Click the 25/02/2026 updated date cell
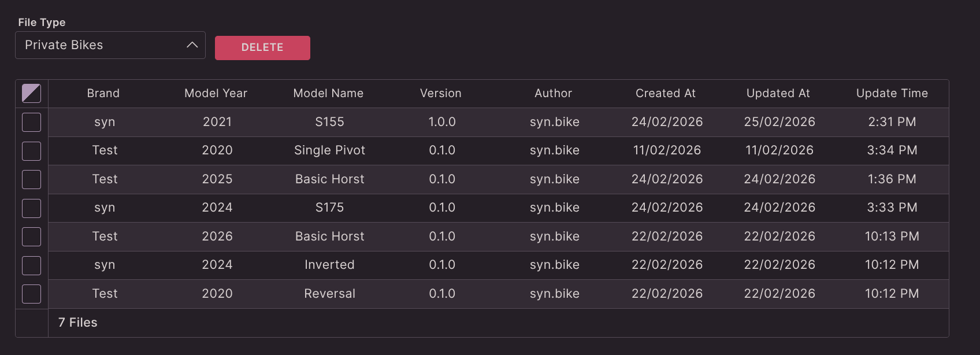The height and width of the screenshot is (355, 980). click(x=779, y=122)
